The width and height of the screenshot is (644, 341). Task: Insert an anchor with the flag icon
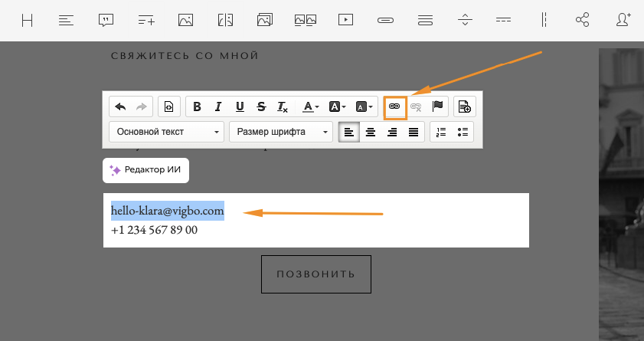click(438, 107)
